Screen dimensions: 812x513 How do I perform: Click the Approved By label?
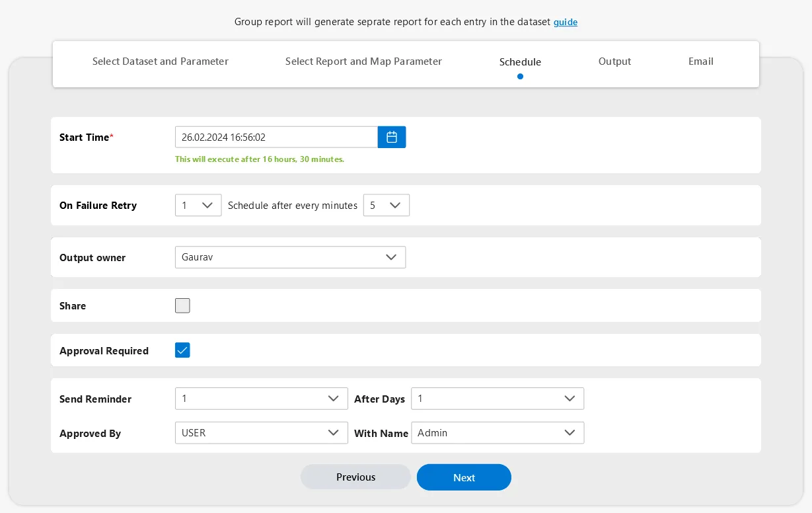90,434
